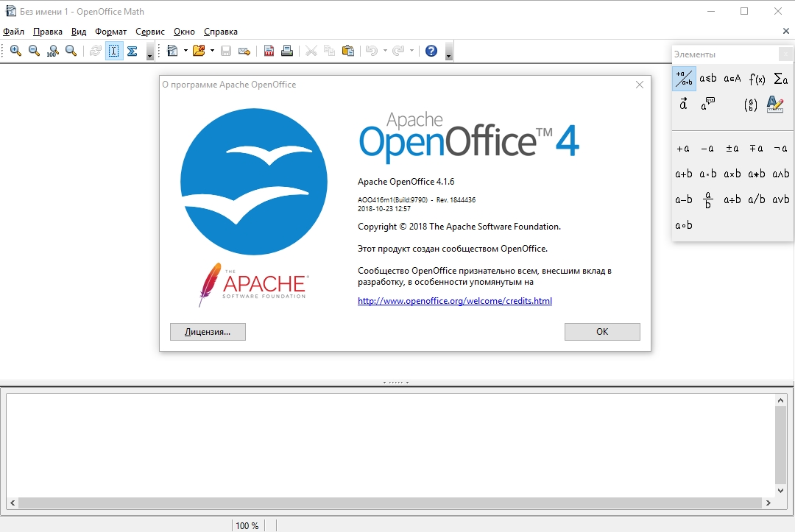The image size is (795, 532).
Task: Open the Вид menu
Action: [79, 32]
